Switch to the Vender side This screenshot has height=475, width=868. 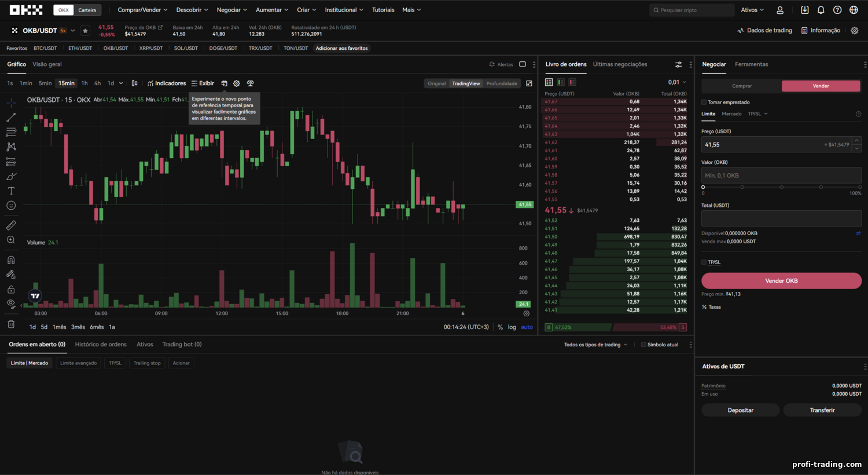[x=821, y=86]
